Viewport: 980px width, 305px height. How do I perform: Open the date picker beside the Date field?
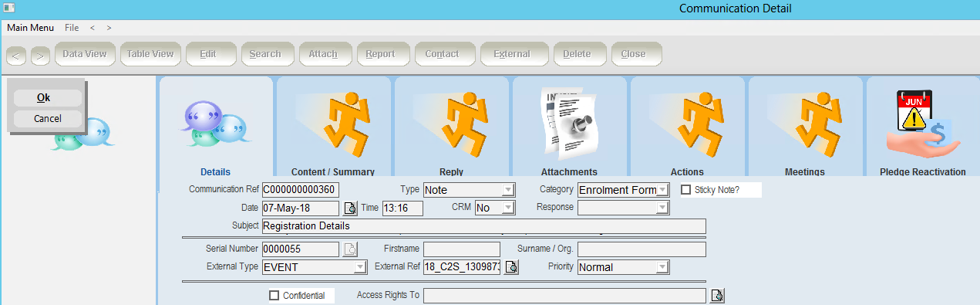[x=351, y=208]
